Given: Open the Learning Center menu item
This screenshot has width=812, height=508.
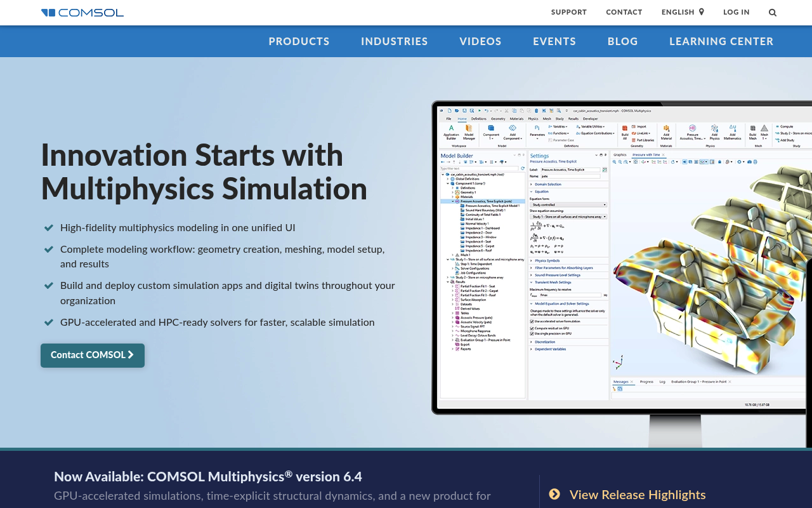Looking at the screenshot, I should pyautogui.click(x=721, y=41).
